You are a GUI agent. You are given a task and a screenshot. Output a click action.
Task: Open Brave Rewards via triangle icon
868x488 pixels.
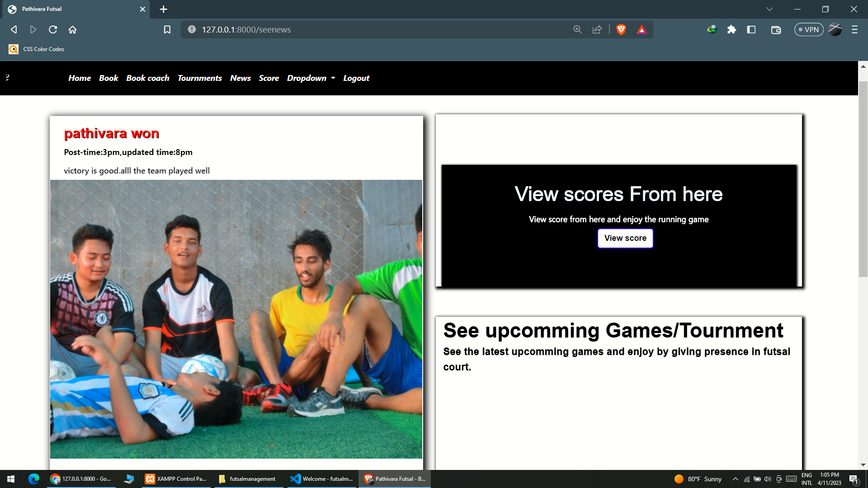[x=642, y=29]
